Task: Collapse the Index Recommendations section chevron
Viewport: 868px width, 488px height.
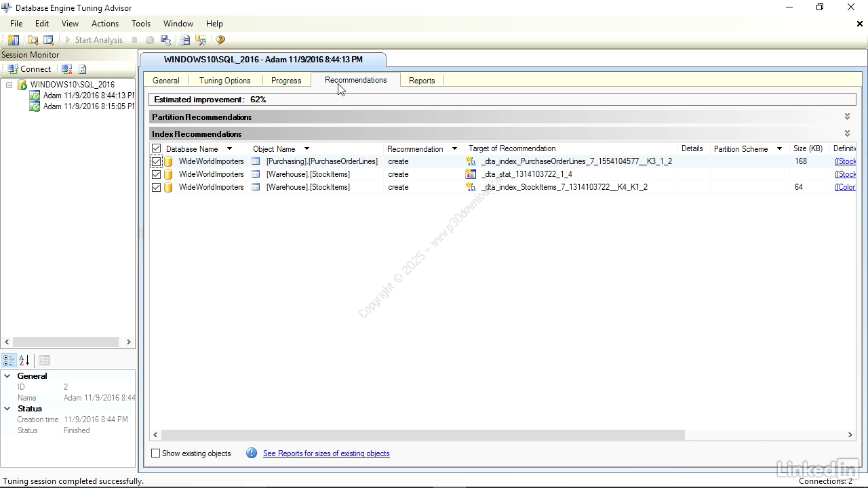Action: click(x=847, y=134)
